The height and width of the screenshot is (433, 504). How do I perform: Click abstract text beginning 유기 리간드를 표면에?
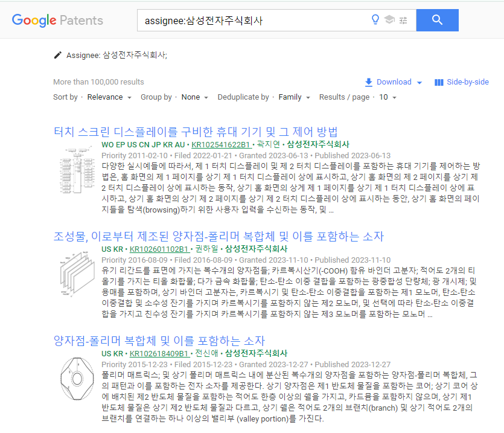[289, 292]
